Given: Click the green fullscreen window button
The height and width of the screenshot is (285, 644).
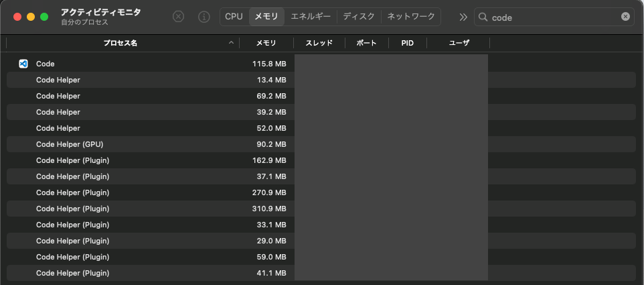Looking at the screenshot, I should tap(44, 17).
